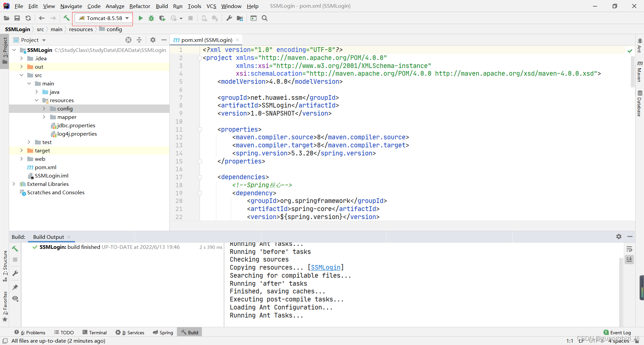Collapse the src folder
This screenshot has height=345, width=644.
click(21, 75)
